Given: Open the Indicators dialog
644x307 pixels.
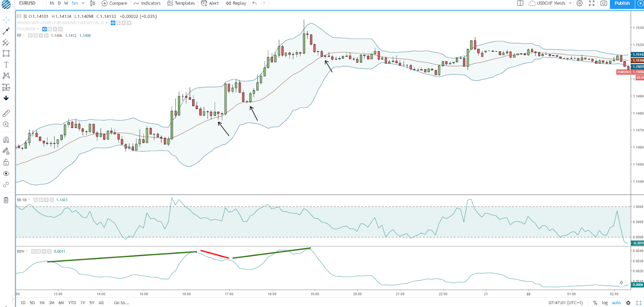Looking at the screenshot, I should (x=147, y=3).
